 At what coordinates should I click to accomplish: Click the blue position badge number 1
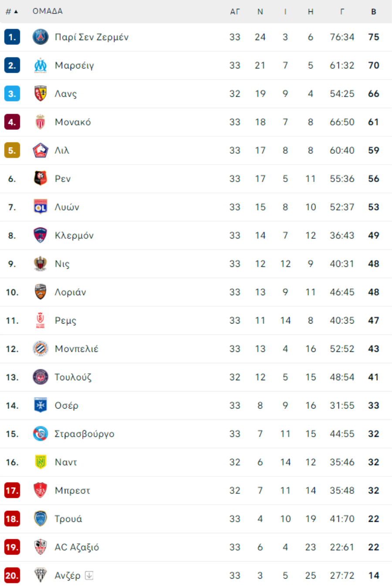[x=12, y=37]
